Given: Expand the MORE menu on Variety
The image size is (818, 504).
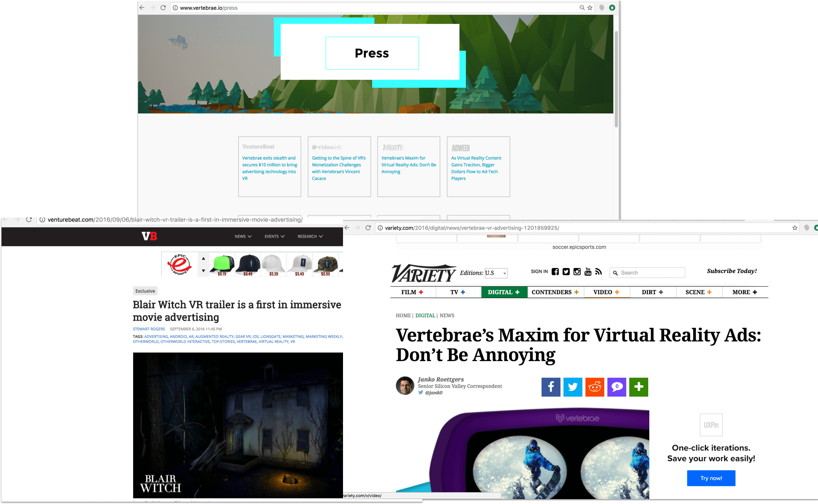Looking at the screenshot, I should click(745, 292).
